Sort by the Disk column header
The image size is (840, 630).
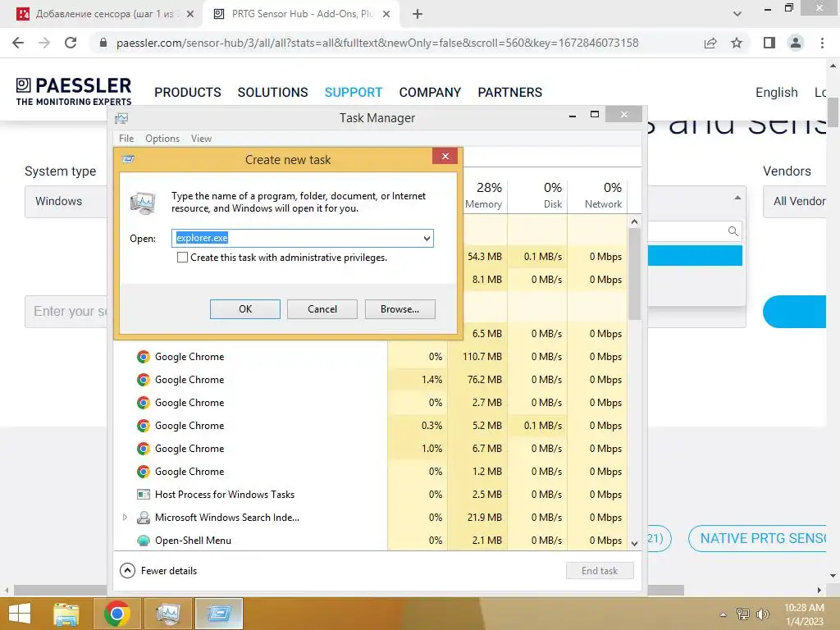(x=537, y=195)
